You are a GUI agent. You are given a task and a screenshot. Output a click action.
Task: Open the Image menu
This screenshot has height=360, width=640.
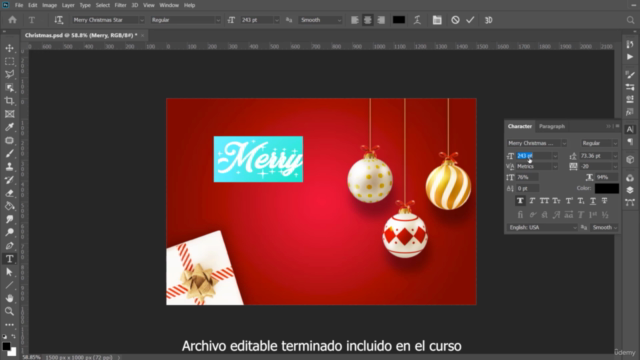(49, 5)
